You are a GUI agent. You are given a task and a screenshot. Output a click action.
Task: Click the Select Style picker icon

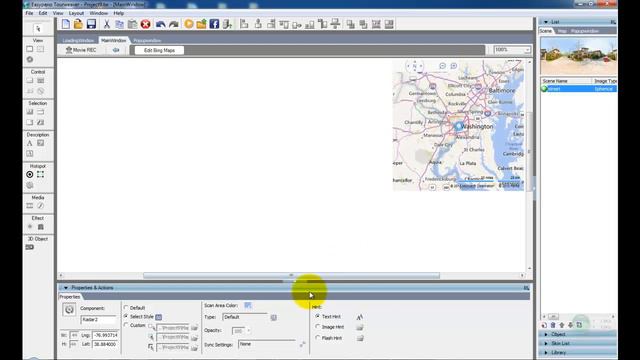tap(159, 317)
